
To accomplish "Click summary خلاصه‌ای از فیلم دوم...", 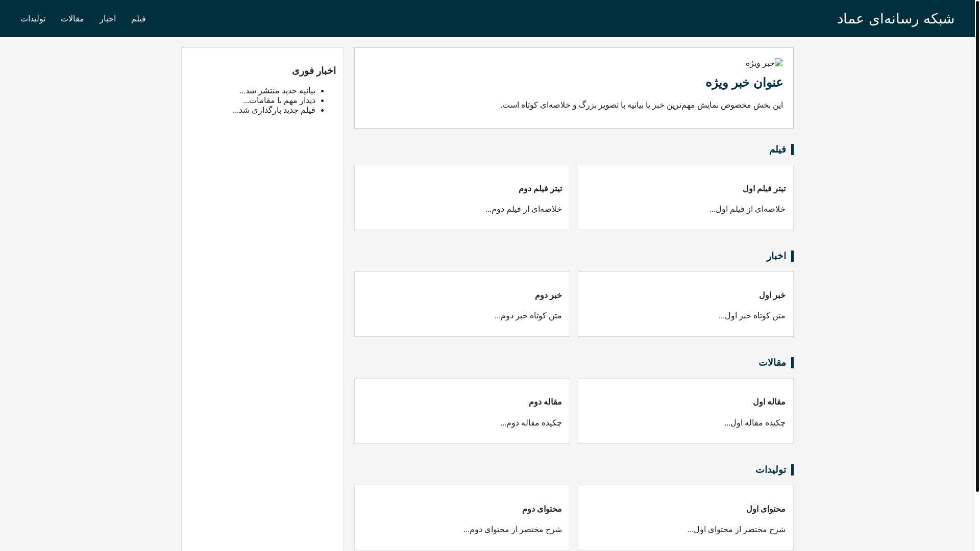I will 523,209.
